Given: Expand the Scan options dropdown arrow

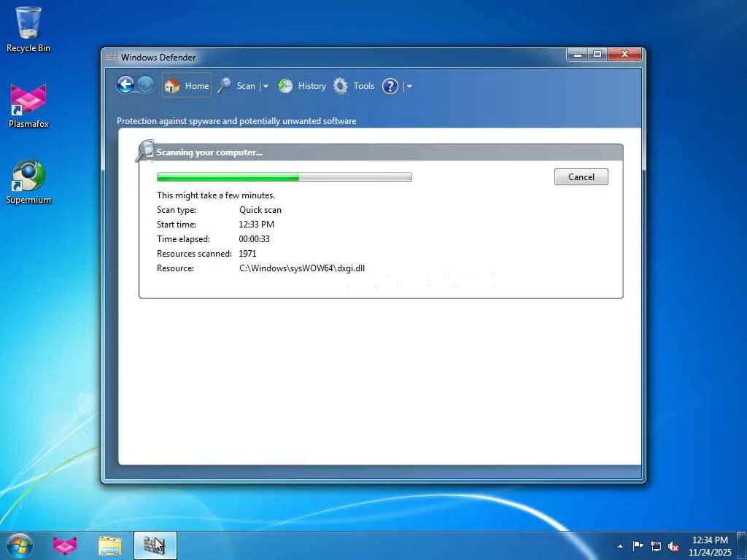Looking at the screenshot, I should [266, 86].
